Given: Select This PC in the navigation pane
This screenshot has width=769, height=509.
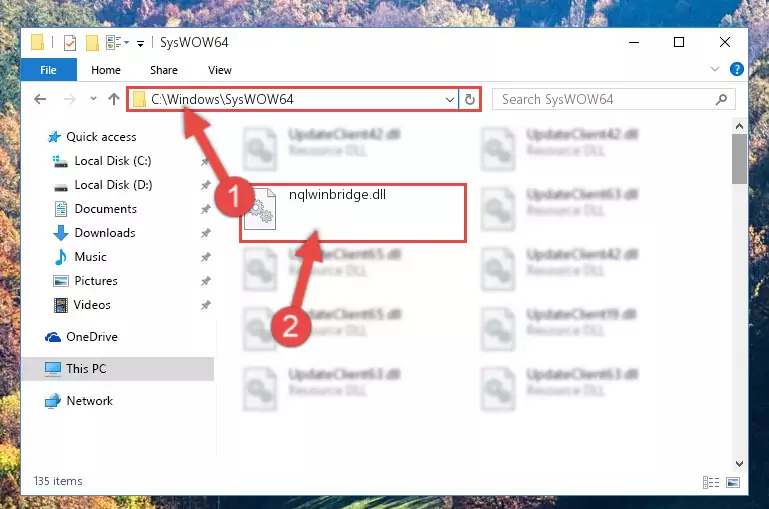Looking at the screenshot, I should click(118, 369).
